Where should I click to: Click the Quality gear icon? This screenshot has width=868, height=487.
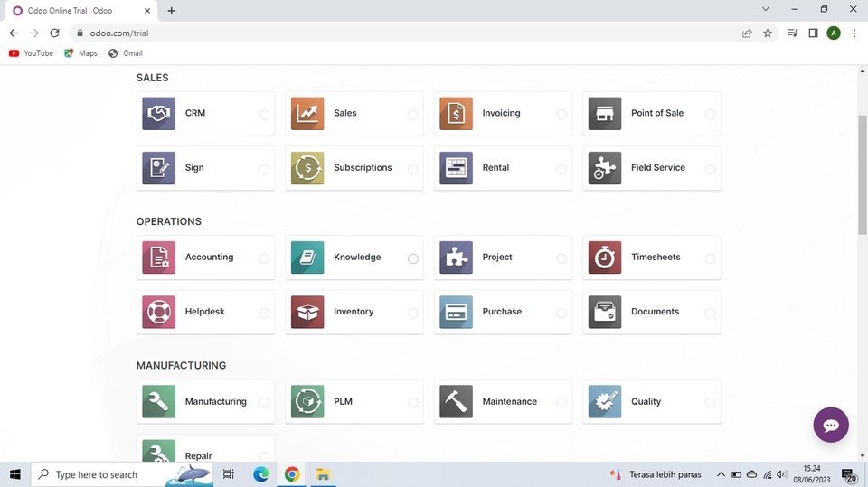(605, 401)
